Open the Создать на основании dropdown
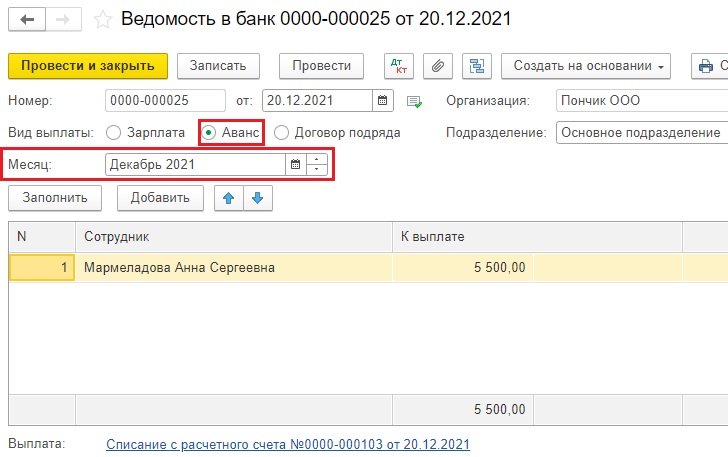The image size is (728, 457). coord(586,66)
